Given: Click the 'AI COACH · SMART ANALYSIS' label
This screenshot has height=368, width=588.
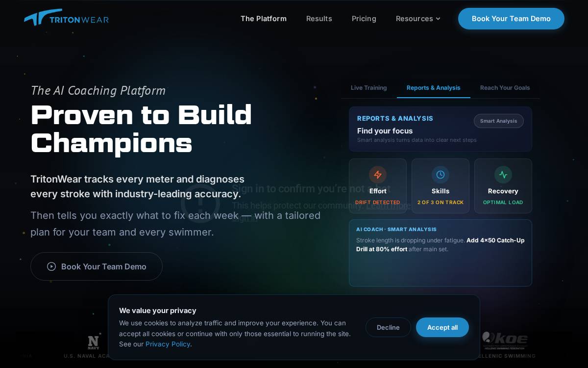Looking at the screenshot, I should (x=396, y=230).
